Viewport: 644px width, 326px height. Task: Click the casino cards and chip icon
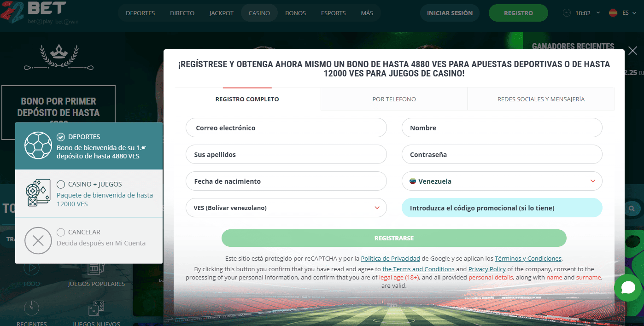coord(38,192)
